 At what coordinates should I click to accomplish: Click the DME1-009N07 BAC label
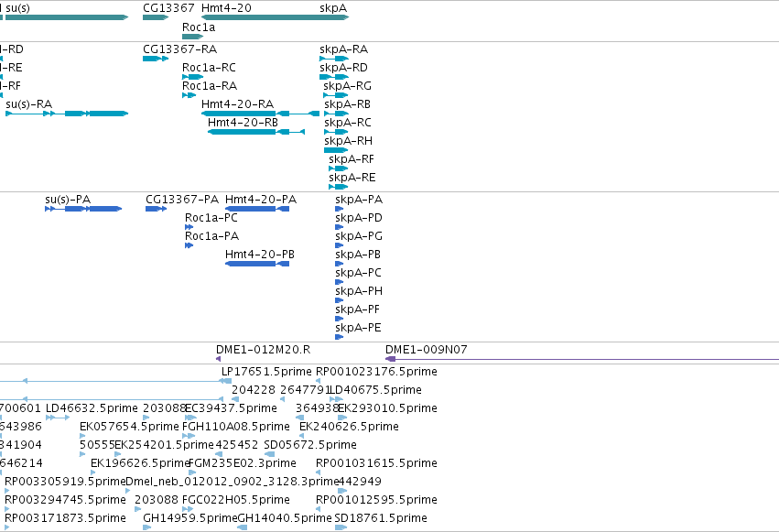click(427, 350)
